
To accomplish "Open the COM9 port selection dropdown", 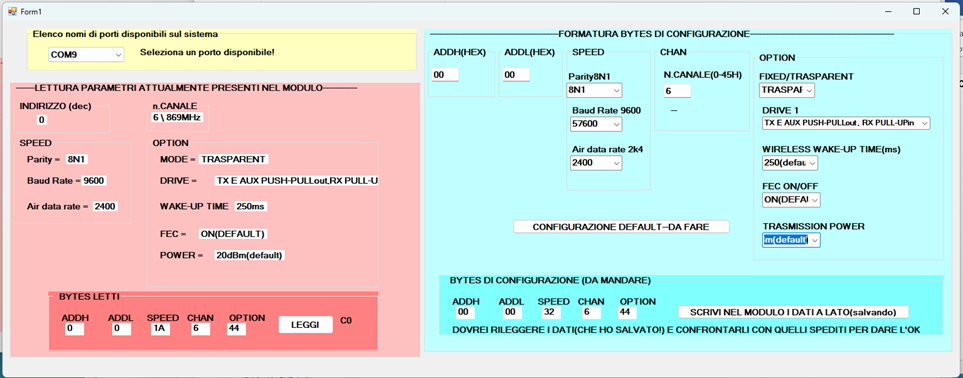I will 86,55.
